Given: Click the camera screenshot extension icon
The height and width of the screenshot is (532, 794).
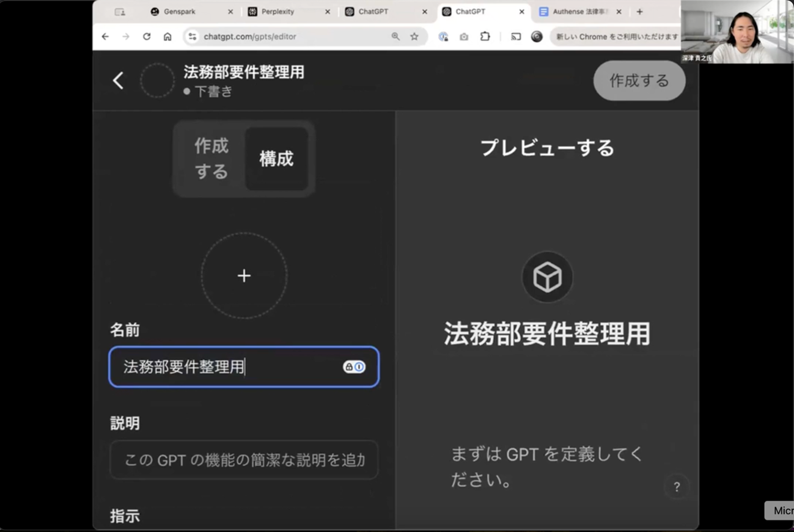Looking at the screenshot, I should tap(464, 37).
